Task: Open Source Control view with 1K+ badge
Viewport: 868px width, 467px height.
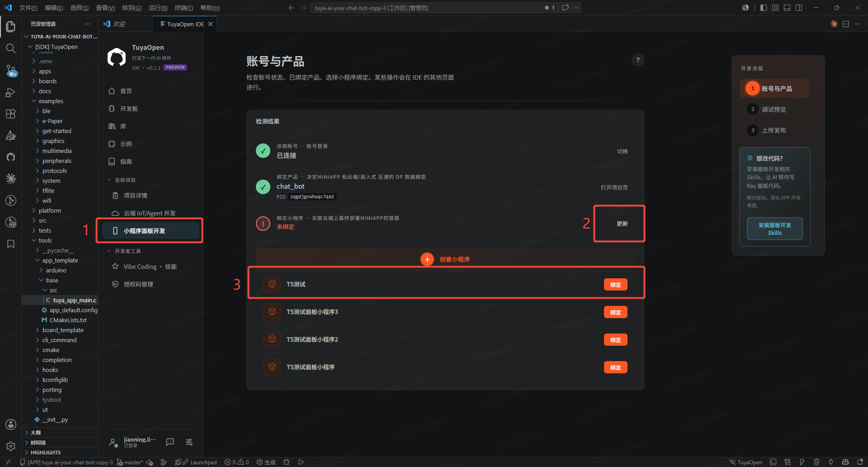Action: tap(11, 70)
